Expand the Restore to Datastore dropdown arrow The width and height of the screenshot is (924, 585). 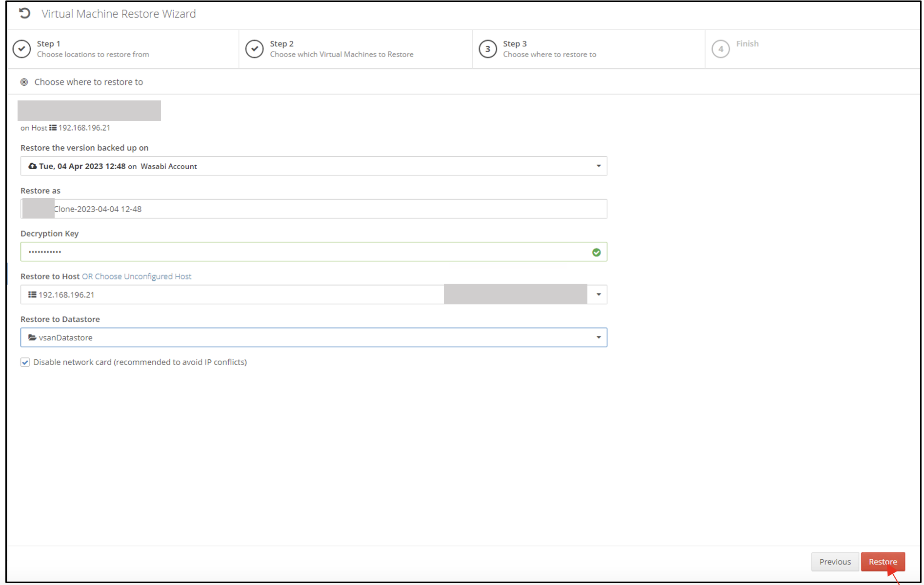(599, 337)
